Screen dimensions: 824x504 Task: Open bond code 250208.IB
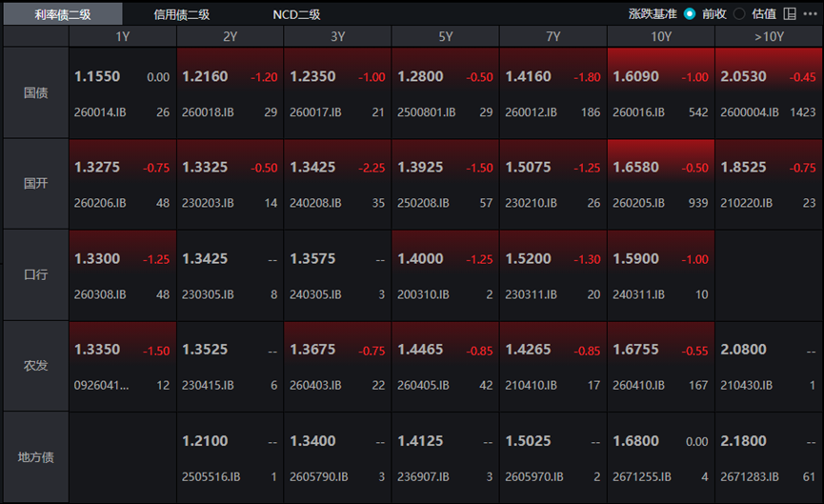tap(423, 203)
